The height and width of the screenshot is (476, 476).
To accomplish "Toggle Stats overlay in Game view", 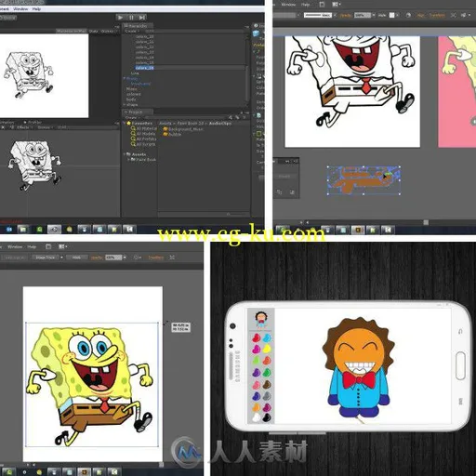I will coord(94,31).
